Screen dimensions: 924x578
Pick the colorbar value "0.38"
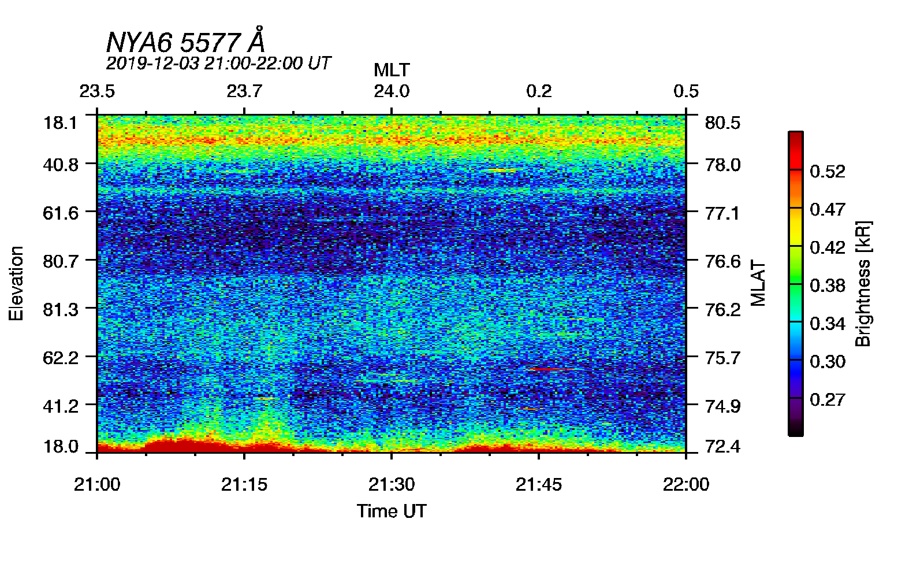pyautogui.click(x=828, y=286)
